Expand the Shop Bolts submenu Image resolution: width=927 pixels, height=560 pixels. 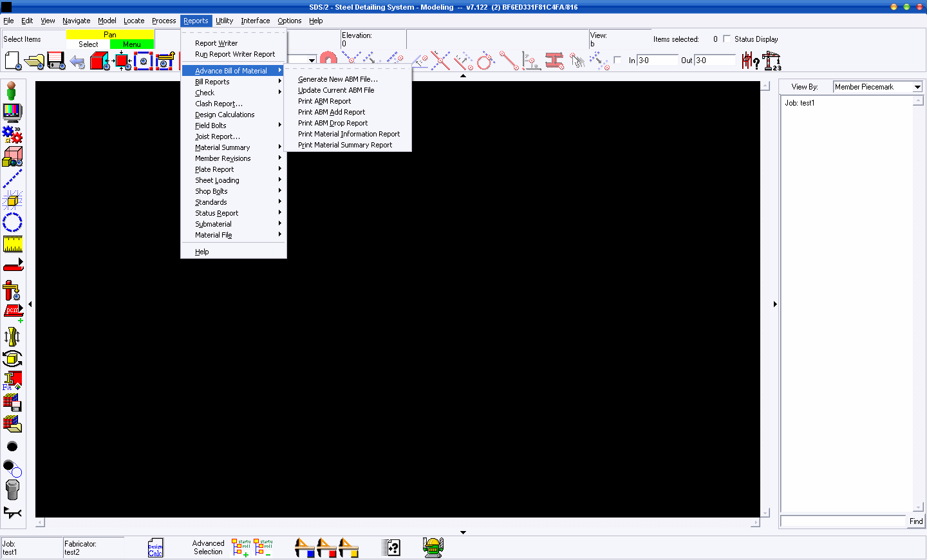(238, 191)
